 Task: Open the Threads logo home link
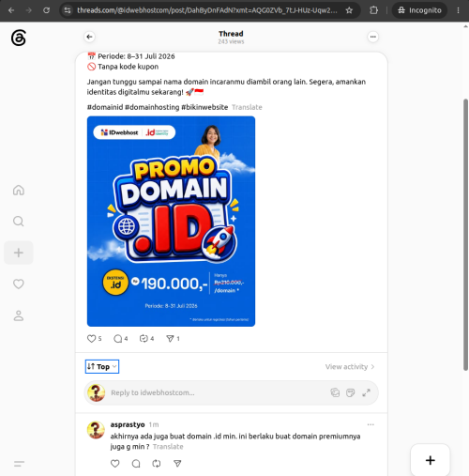coord(19,38)
